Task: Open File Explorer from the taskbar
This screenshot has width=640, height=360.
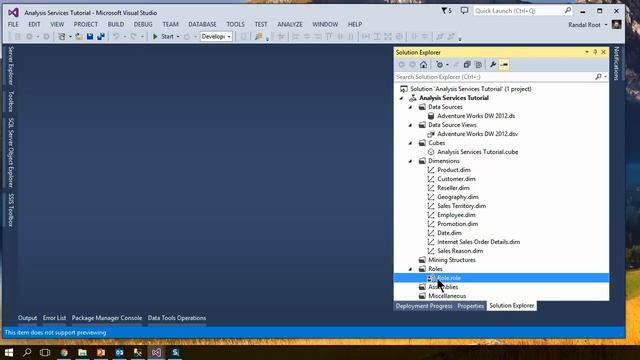Action: pyautogui.click(x=82, y=352)
